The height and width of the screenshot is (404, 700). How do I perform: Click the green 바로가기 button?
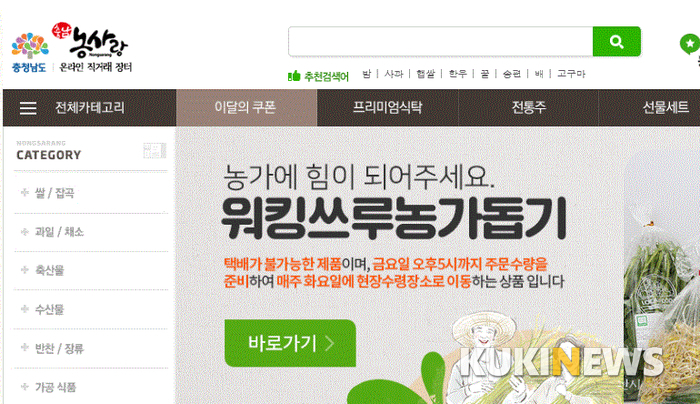click(x=290, y=343)
